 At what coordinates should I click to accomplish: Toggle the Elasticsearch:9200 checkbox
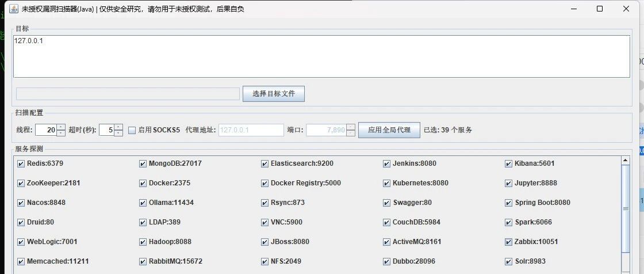coord(264,163)
